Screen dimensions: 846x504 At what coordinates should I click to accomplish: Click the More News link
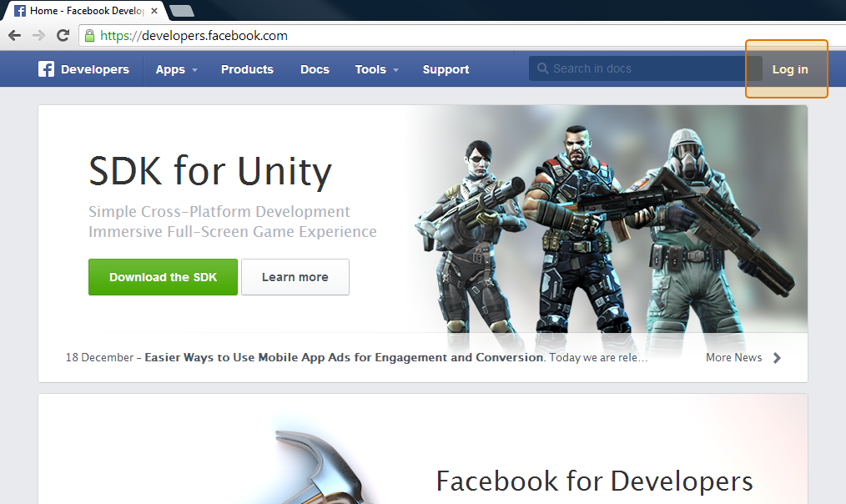(x=733, y=357)
